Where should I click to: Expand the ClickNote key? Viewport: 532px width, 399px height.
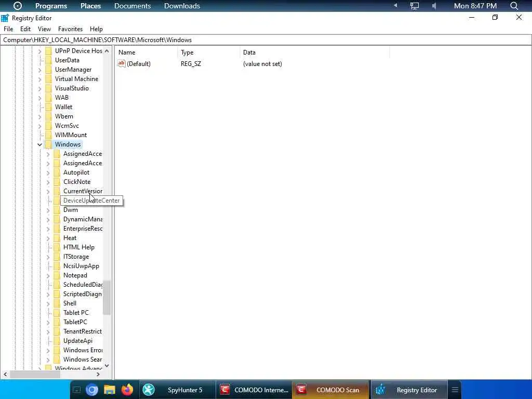(x=48, y=182)
